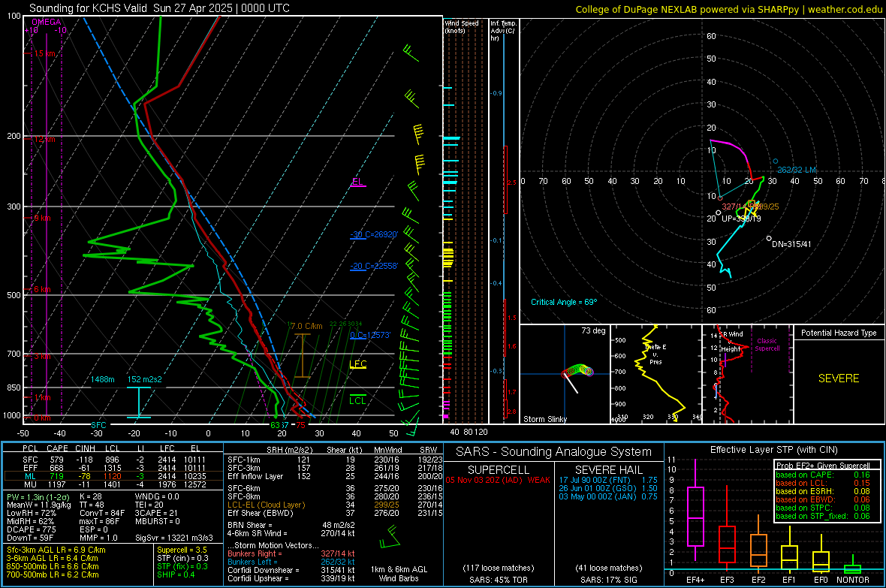Image resolution: width=886 pixels, height=588 pixels.
Task: Click the blue 'Bunkers Left =' row
Action: (291, 562)
